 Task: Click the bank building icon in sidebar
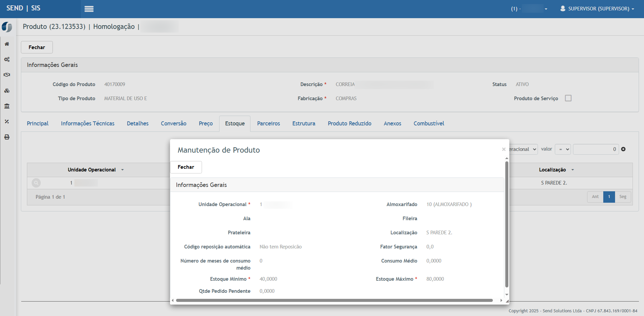pos(7,106)
